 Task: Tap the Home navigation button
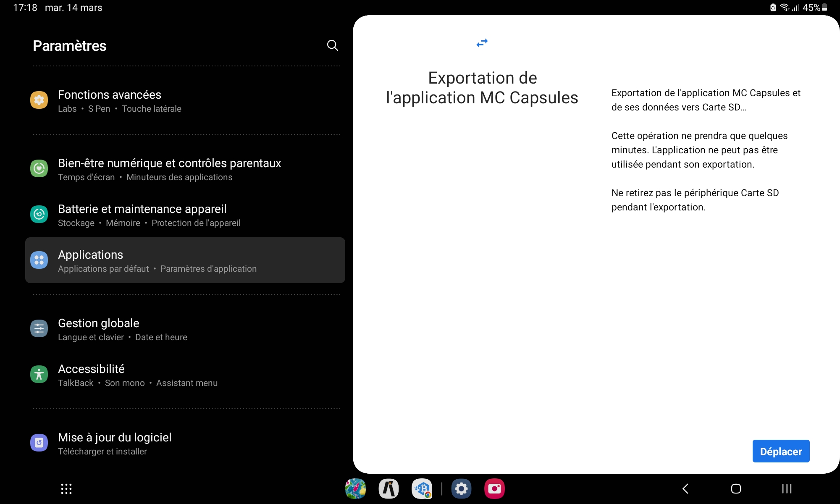coord(736,488)
